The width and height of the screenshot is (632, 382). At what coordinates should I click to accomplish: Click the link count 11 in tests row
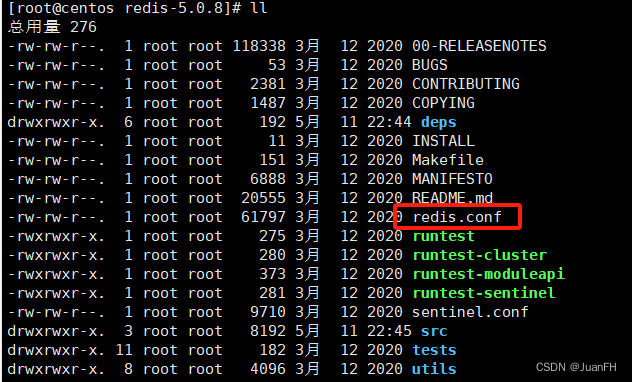[x=124, y=350]
